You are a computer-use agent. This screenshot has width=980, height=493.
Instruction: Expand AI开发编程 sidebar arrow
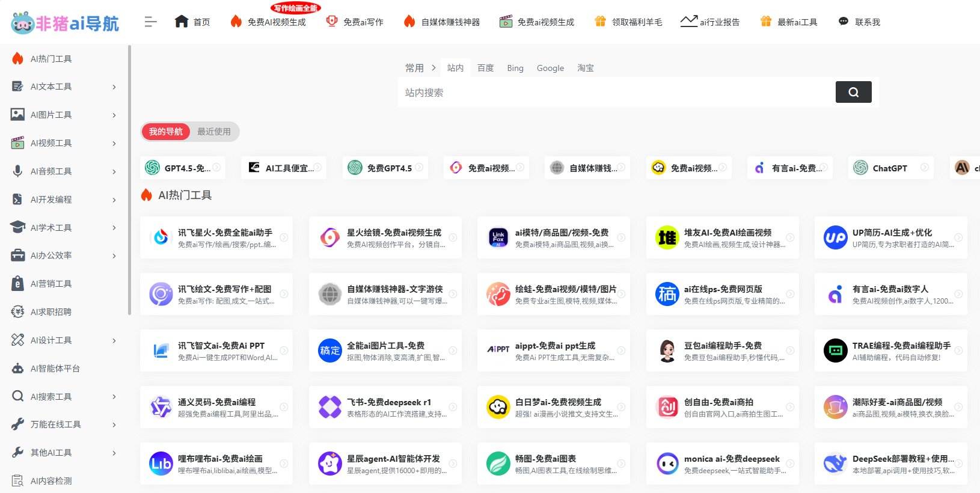(x=114, y=200)
